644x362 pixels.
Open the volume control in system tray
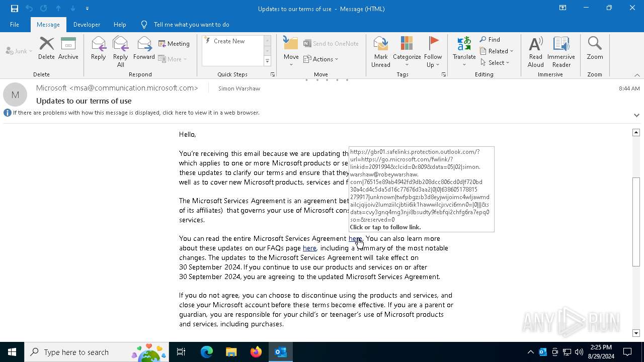tap(579, 352)
